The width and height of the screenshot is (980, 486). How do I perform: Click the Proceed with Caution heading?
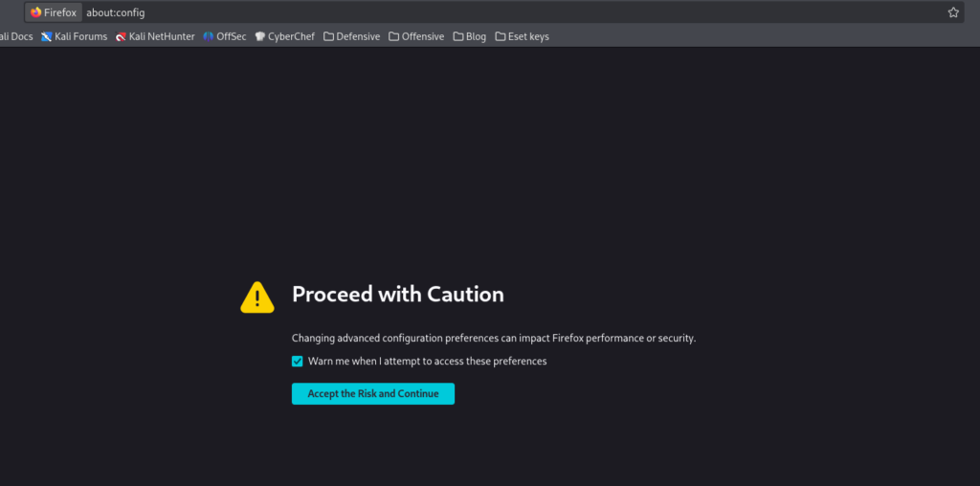tap(397, 295)
